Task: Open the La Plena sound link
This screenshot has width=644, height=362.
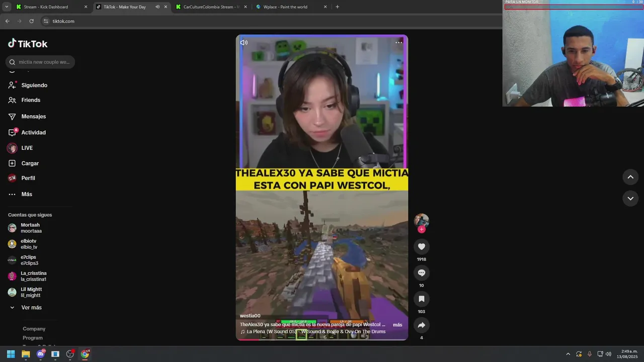Action: click(313, 332)
